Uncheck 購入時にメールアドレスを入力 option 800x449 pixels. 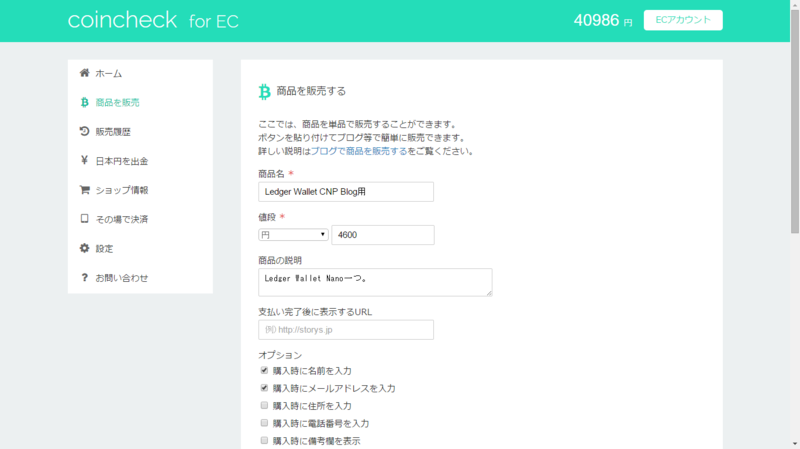pyautogui.click(x=264, y=388)
